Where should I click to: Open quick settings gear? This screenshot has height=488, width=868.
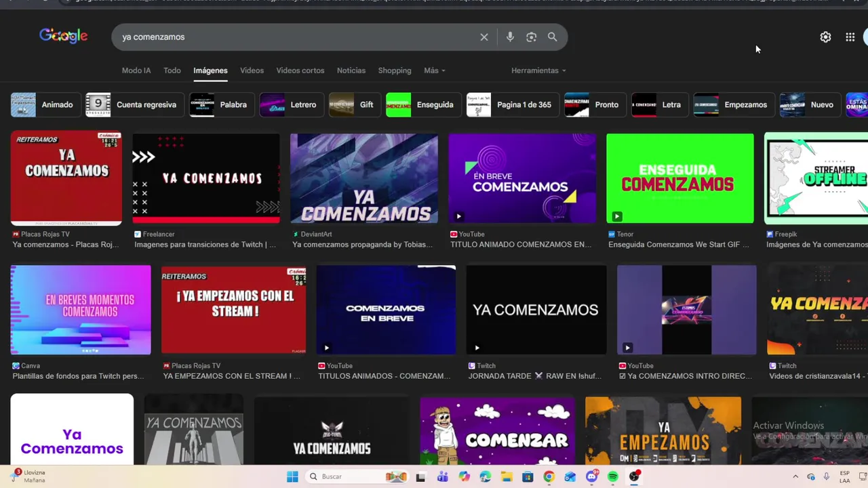825,37
